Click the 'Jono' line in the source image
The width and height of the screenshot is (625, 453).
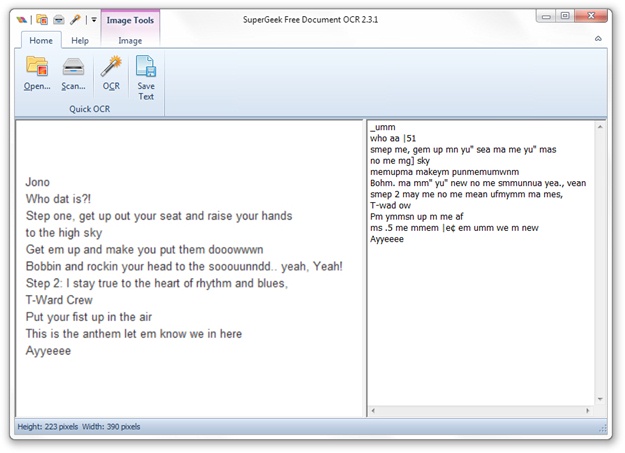pos(38,182)
